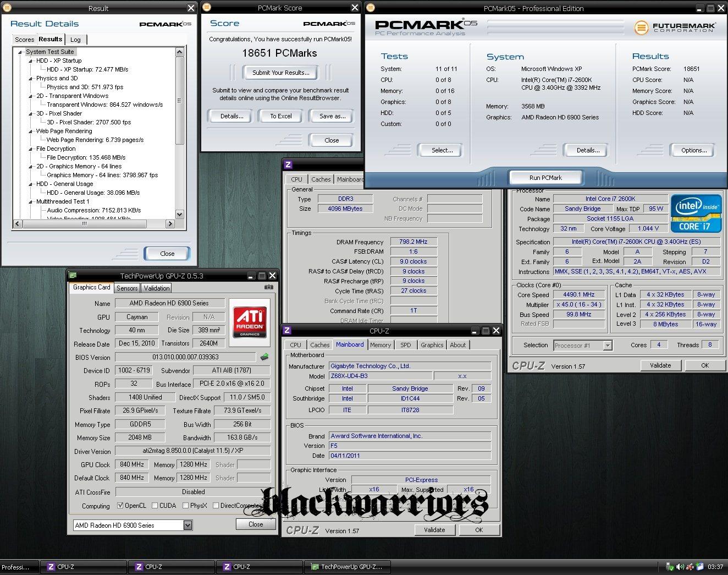This screenshot has width=728, height=575.
Task: Open the GPU-Z Sensors tab
Action: [127, 288]
